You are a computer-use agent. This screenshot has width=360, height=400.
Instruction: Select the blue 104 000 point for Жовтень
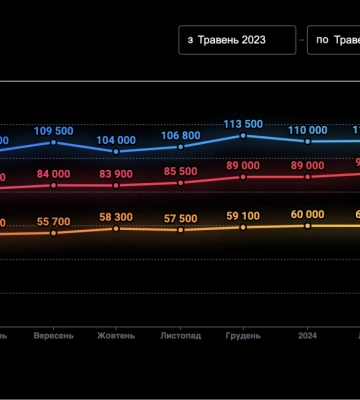[116, 151]
